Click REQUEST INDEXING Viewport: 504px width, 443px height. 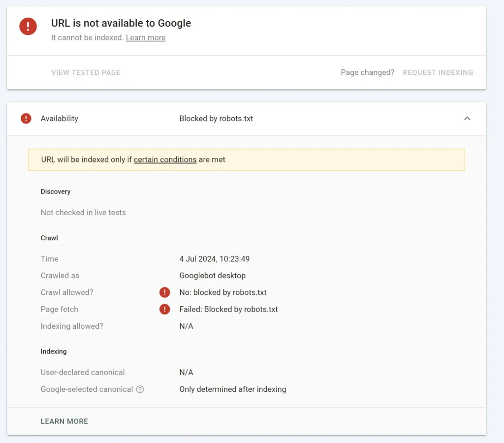[438, 72]
